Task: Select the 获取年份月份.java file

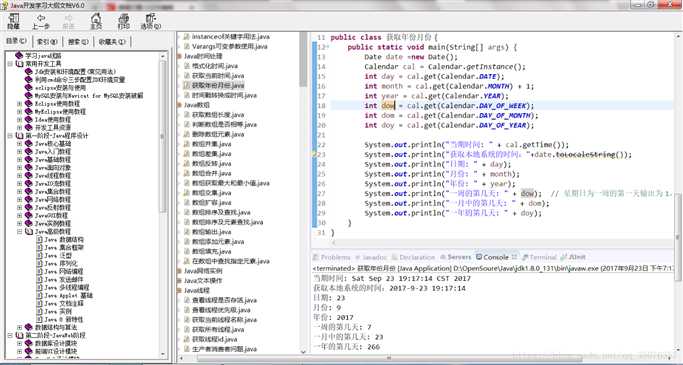Action: pyautogui.click(x=218, y=85)
